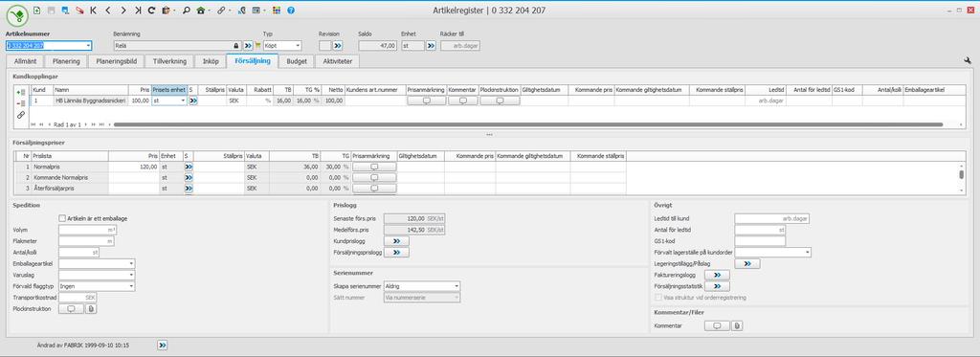Click the HB Lännäs Byggnadssnickeri customer cell
The image size is (980, 357).
pyautogui.click(x=91, y=100)
